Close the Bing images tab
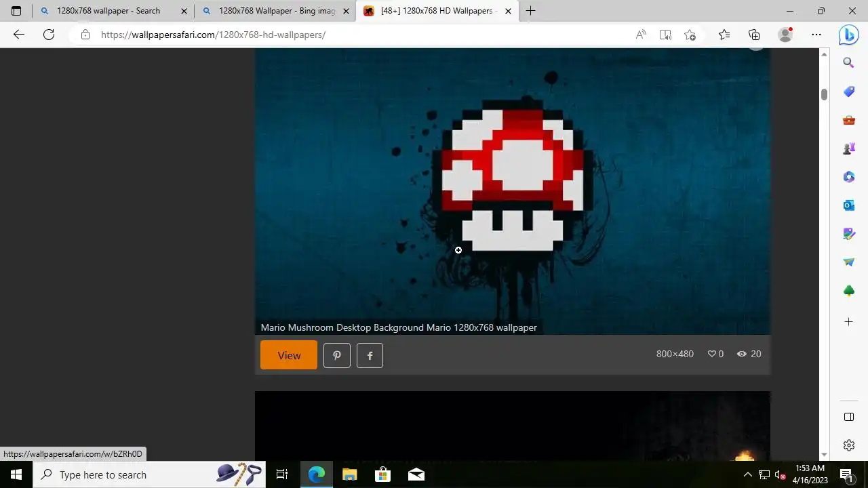The width and height of the screenshot is (868, 488). (x=346, y=11)
